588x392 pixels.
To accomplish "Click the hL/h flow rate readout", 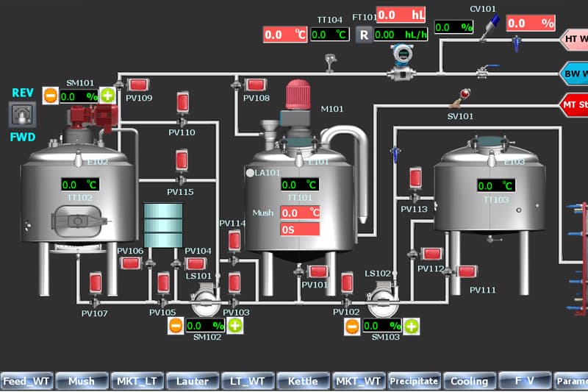I will (x=401, y=35).
